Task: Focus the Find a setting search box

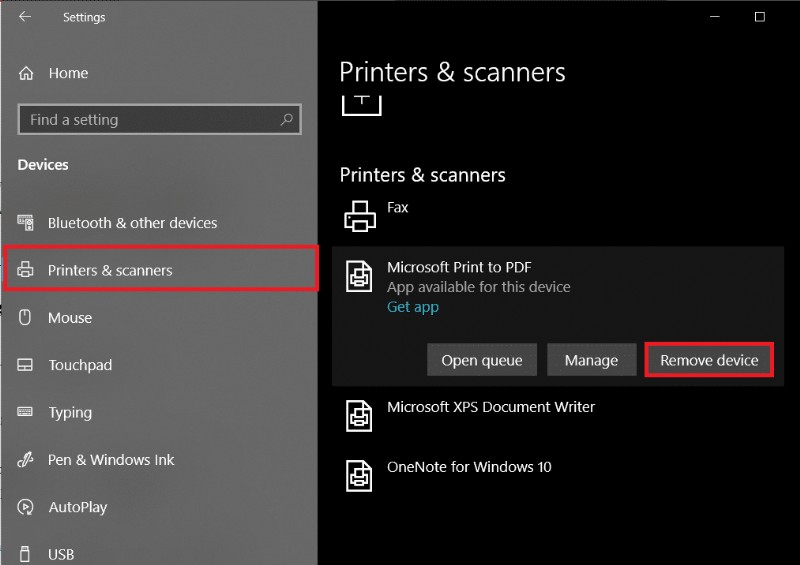Action: coord(160,119)
